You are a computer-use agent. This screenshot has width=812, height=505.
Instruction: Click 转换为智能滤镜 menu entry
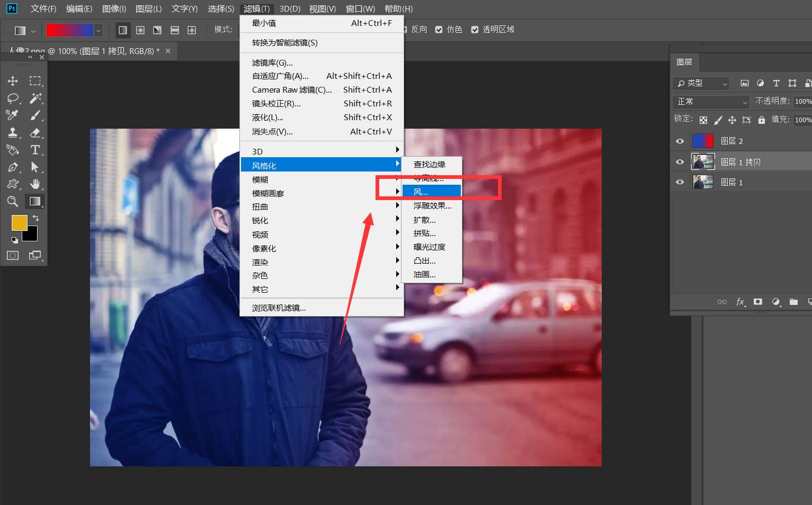[x=285, y=43]
